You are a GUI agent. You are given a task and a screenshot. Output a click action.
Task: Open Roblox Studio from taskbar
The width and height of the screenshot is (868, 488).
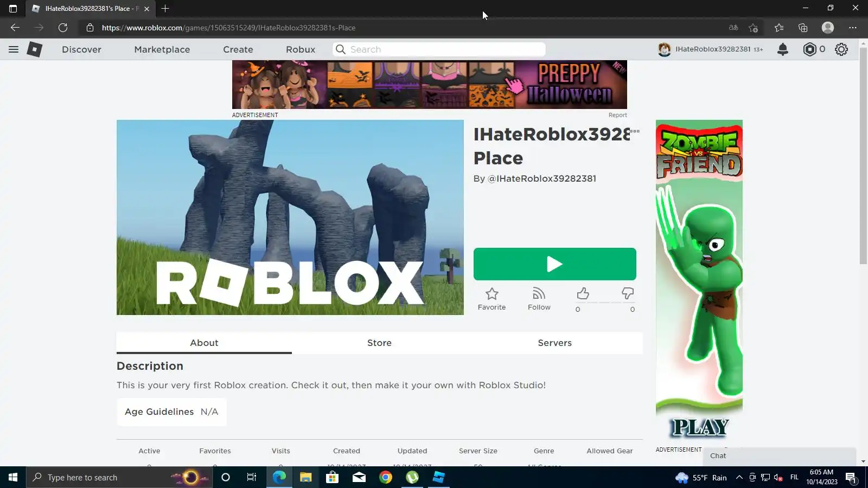(x=439, y=478)
